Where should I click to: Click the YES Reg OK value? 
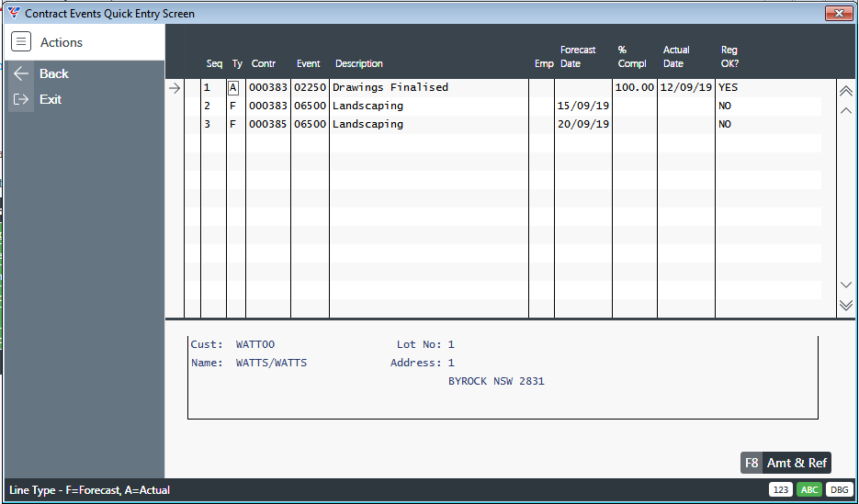(x=728, y=87)
